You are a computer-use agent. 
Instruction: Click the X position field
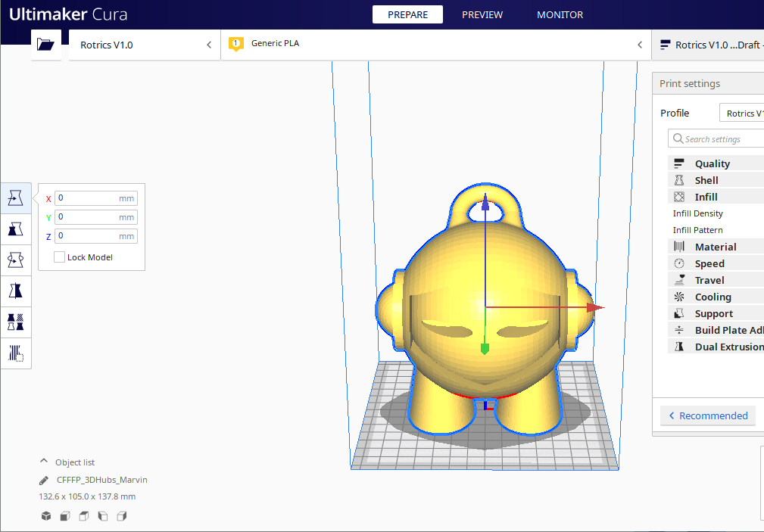96,198
